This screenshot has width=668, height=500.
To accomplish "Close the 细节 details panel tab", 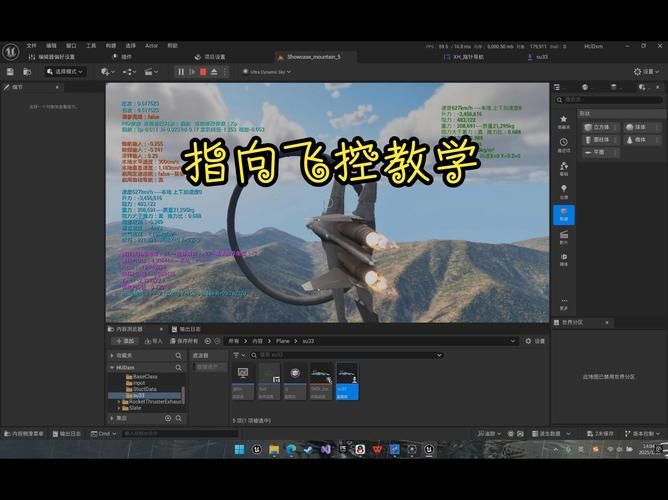I will click(57, 87).
